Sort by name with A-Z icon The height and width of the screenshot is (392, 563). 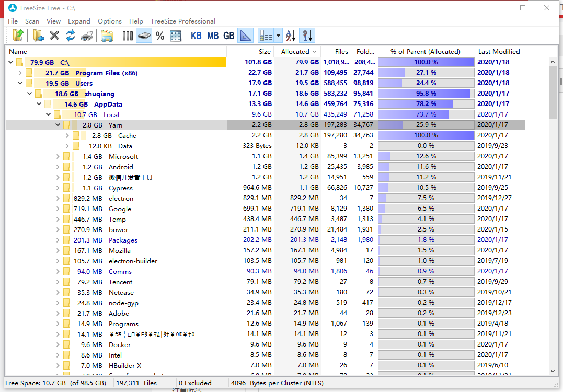pyautogui.click(x=291, y=36)
